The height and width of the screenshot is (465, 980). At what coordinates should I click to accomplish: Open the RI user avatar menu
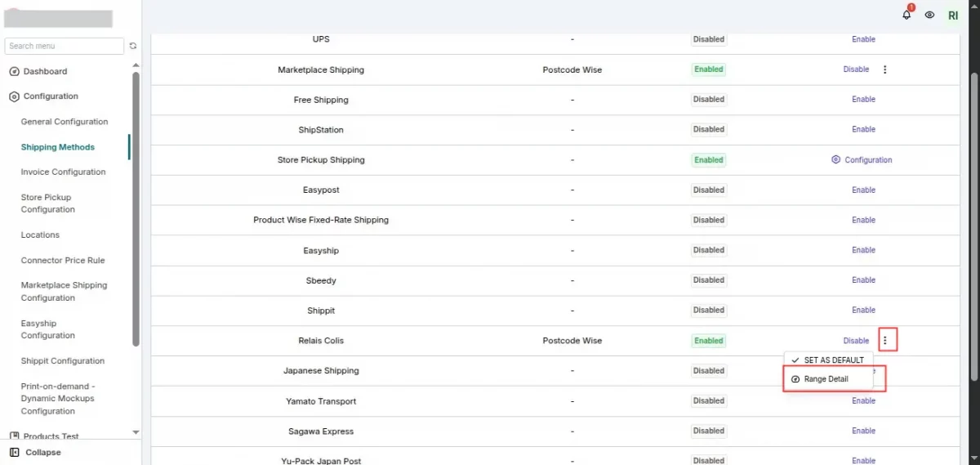[952, 15]
